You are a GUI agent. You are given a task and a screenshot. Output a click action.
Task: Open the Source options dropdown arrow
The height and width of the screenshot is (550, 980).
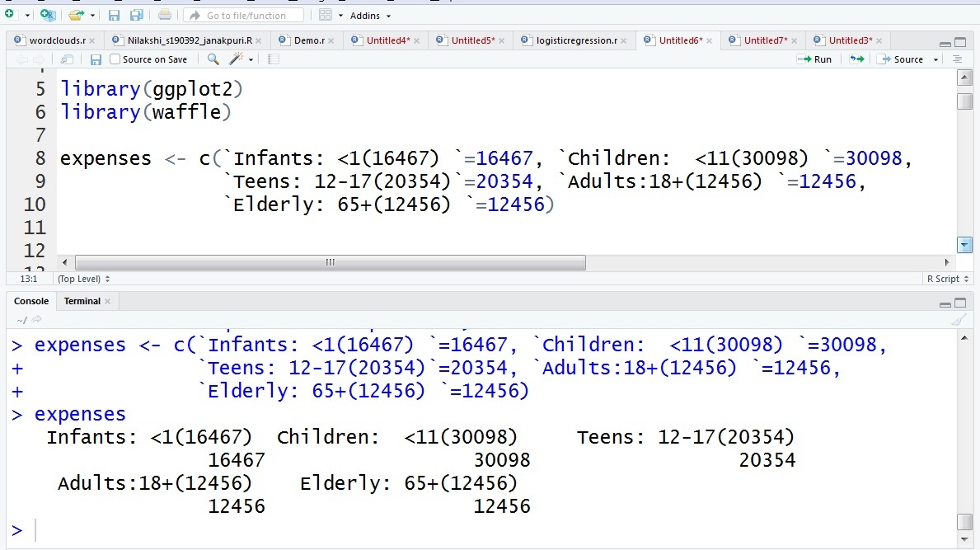pos(935,60)
